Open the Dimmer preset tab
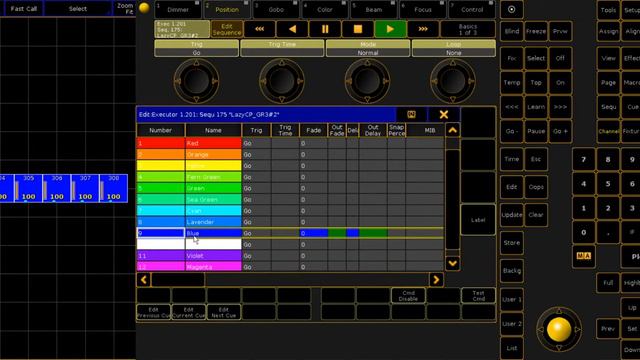This screenshot has height=360, width=640. 178,9
